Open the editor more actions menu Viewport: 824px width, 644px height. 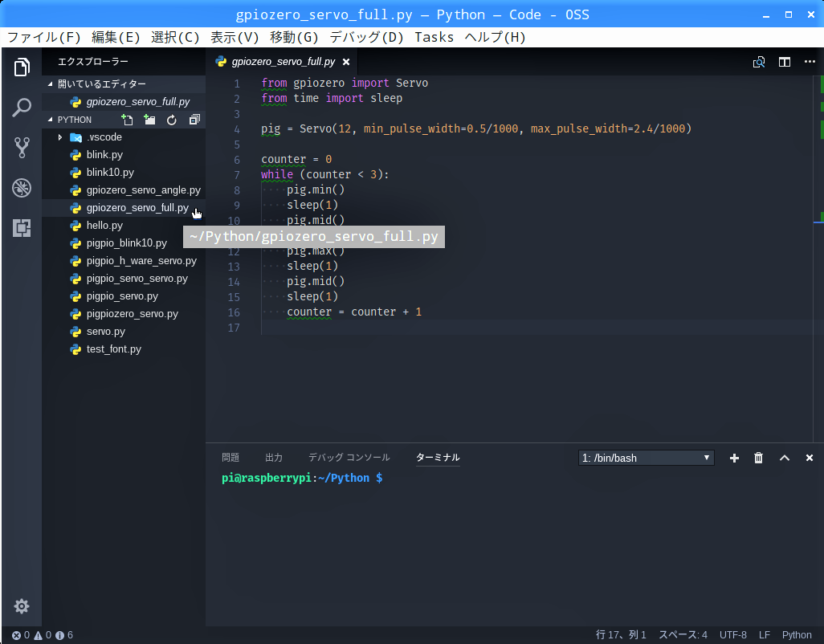(810, 62)
